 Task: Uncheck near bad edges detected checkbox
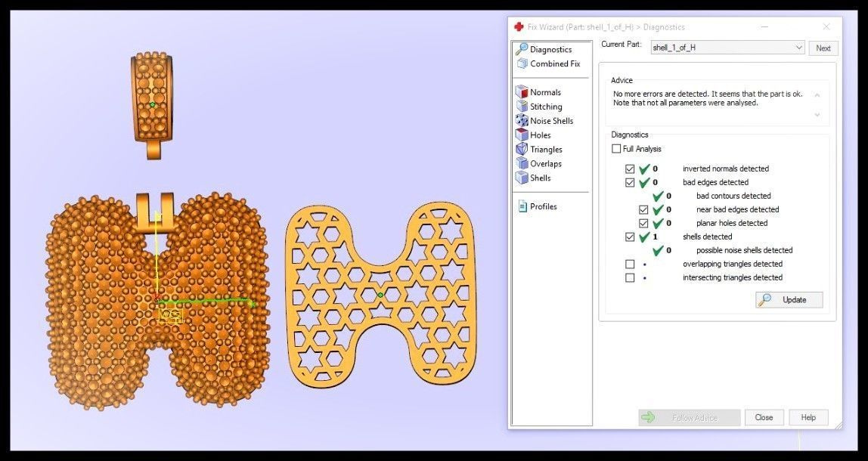pos(643,210)
